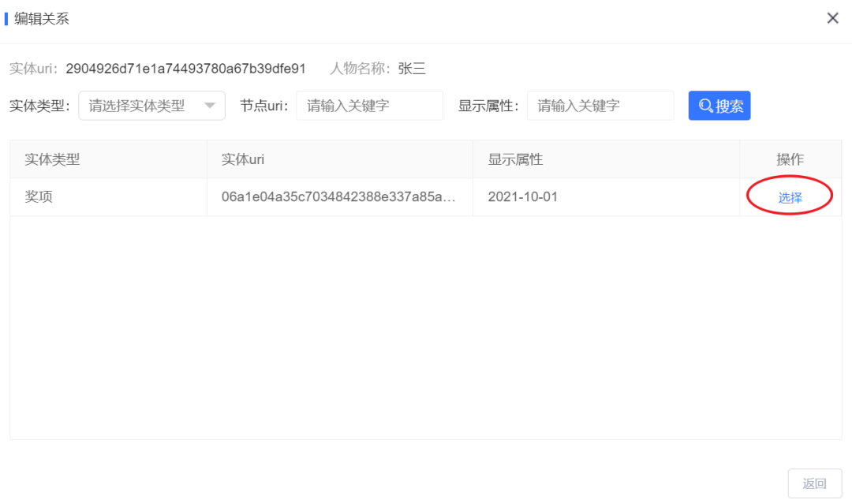Click the 显示属性 keyword input field

[600, 105]
